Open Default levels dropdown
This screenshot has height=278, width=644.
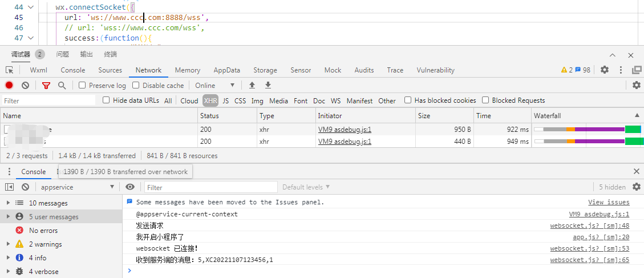[x=306, y=187]
